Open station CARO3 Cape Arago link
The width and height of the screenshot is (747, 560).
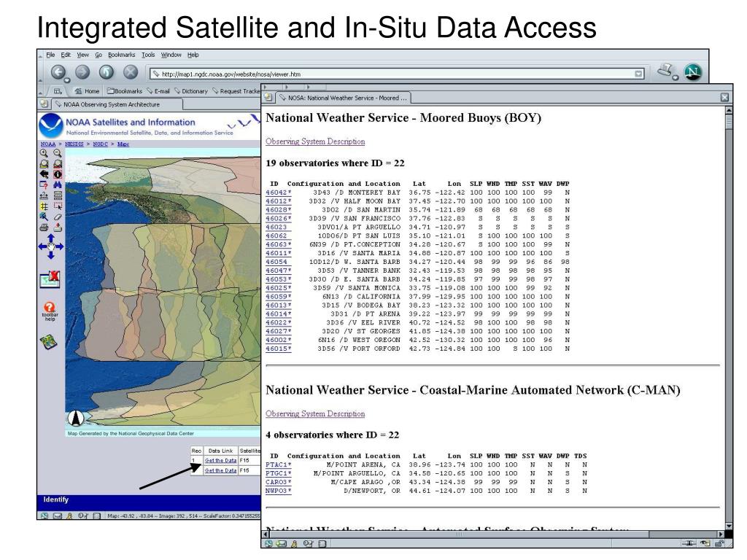pyautogui.click(x=278, y=482)
